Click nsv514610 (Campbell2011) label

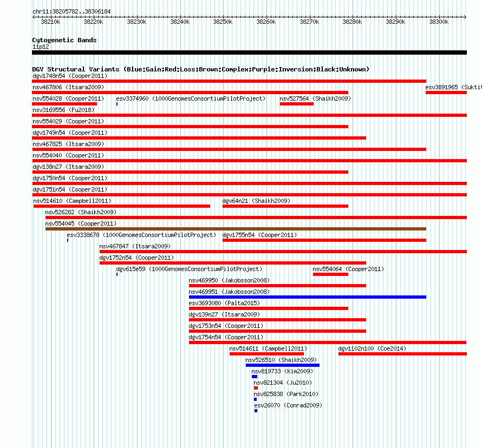(72, 201)
